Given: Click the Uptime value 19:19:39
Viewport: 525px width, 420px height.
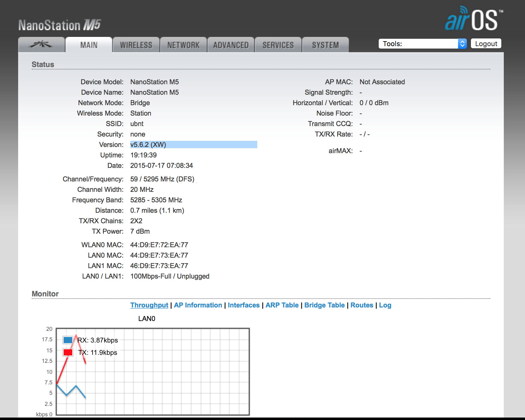Looking at the screenshot, I should click(x=144, y=155).
